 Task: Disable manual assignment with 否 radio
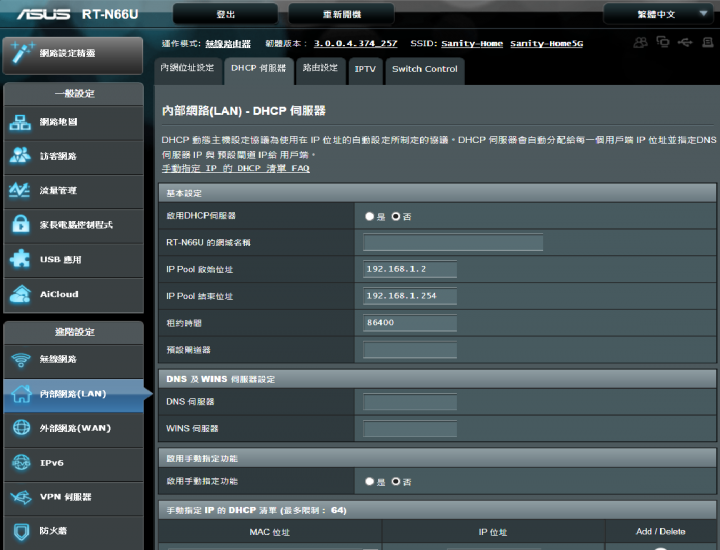pyautogui.click(x=396, y=481)
